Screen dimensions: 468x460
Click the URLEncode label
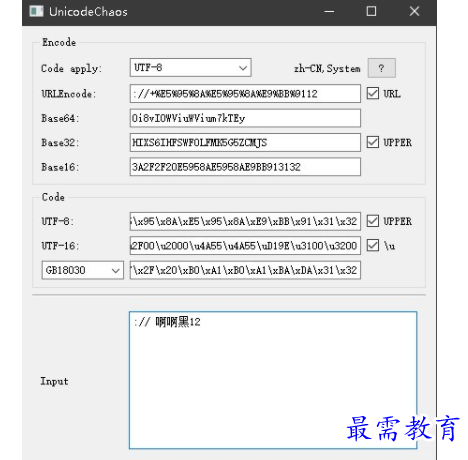(69, 94)
